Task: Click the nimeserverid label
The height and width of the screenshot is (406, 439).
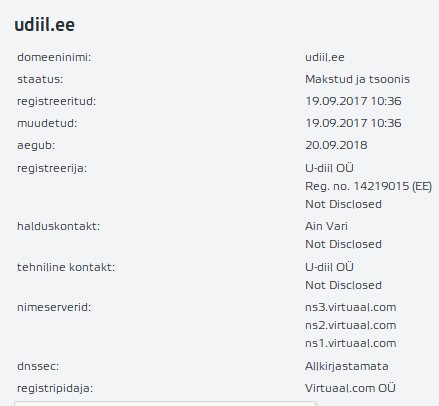Action: click(x=54, y=307)
